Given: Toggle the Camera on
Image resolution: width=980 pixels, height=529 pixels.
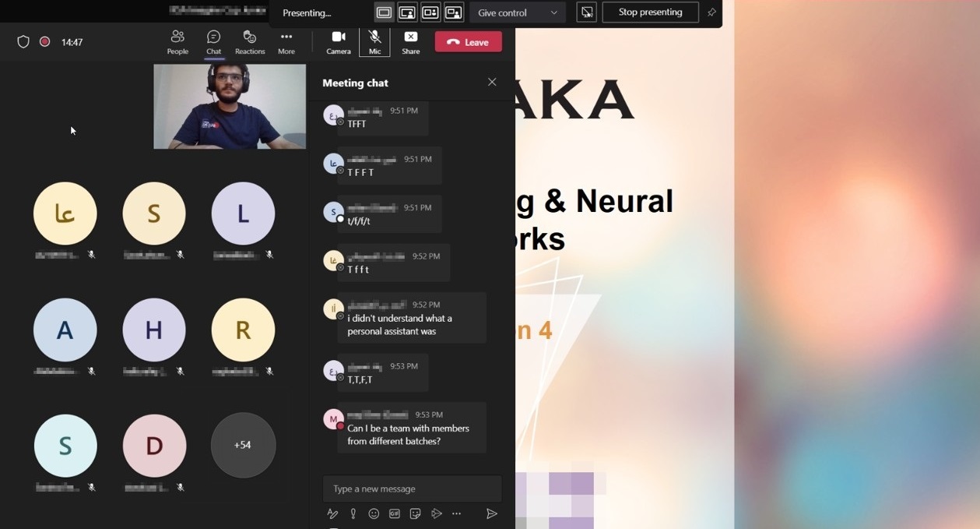Looking at the screenshot, I should [339, 42].
